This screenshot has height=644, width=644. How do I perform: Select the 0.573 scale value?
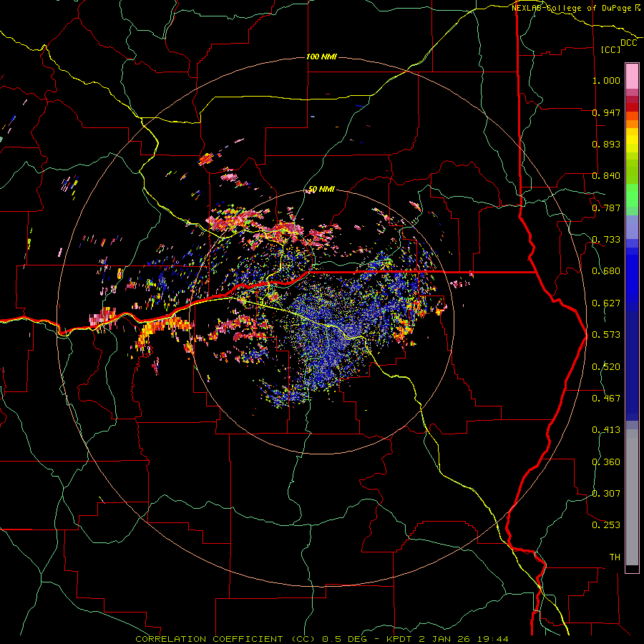tap(606, 335)
